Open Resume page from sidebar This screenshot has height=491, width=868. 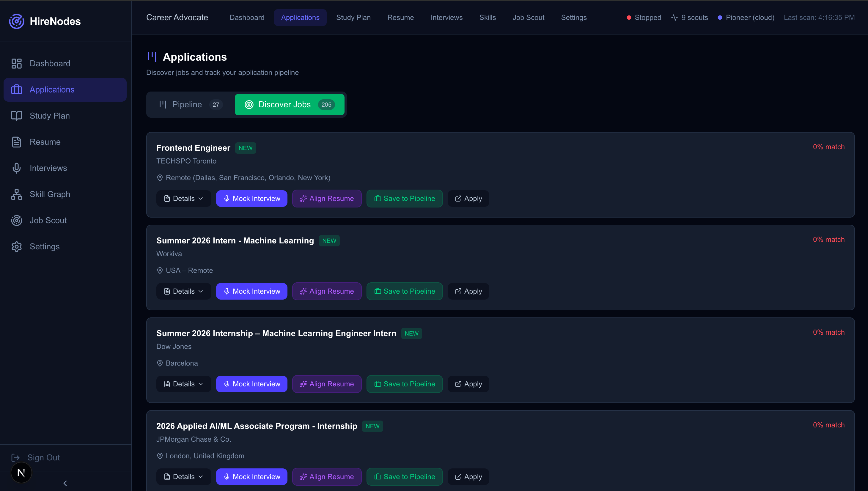(45, 142)
